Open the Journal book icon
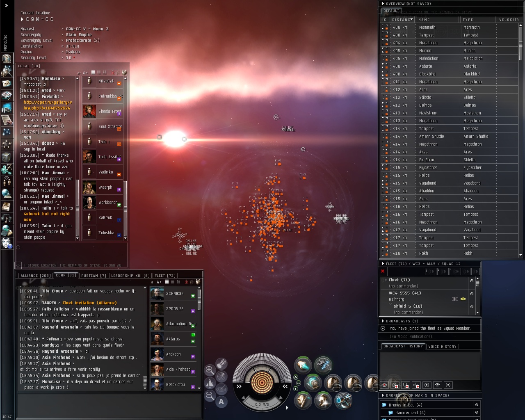The image size is (525, 420). (7, 206)
